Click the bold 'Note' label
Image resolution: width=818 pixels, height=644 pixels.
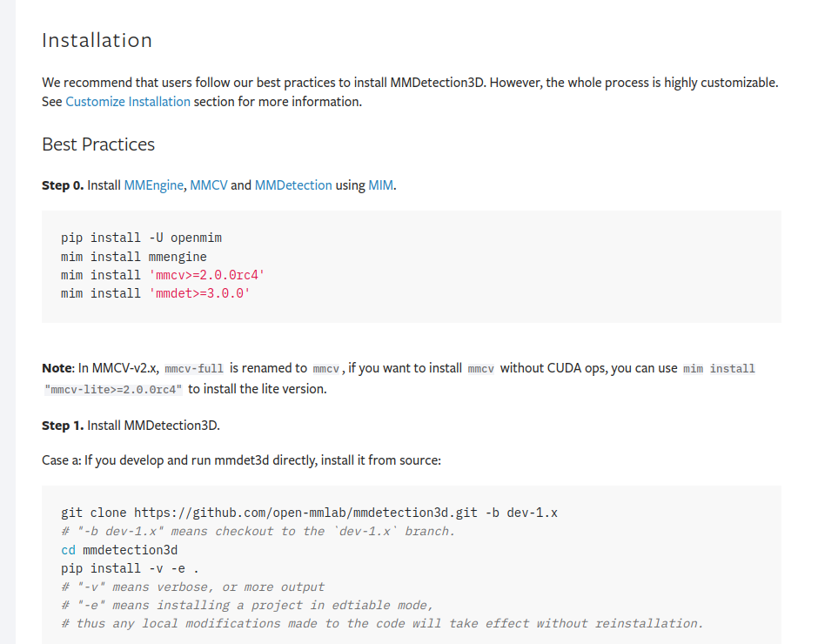pyautogui.click(x=57, y=368)
